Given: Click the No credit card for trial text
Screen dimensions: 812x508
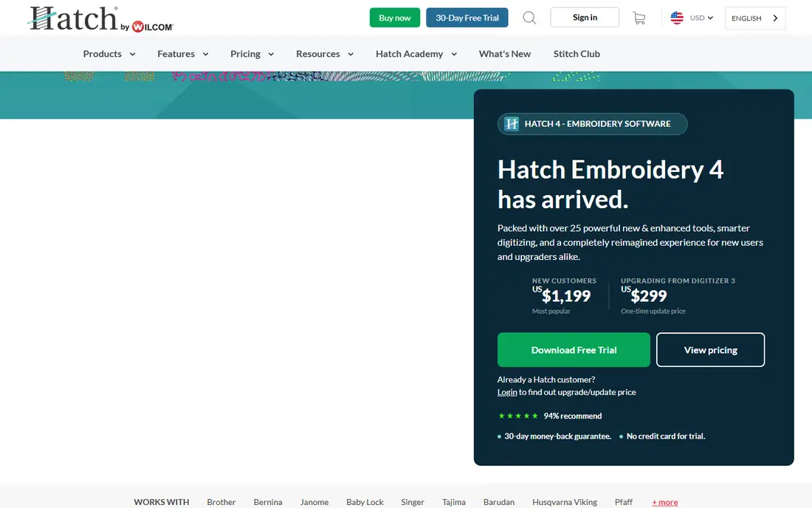Looking at the screenshot, I should tap(665, 436).
